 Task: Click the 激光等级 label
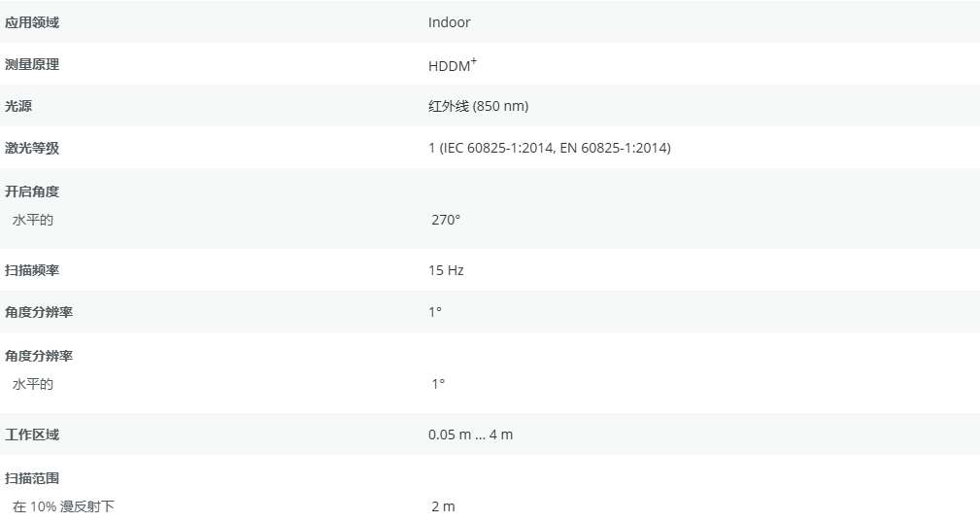32,148
